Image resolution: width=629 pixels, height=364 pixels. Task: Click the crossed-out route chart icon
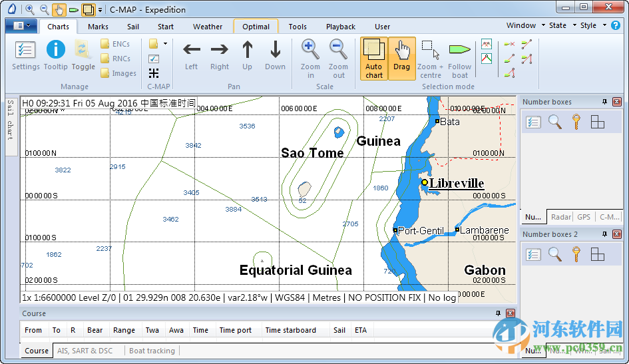coord(487,44)
